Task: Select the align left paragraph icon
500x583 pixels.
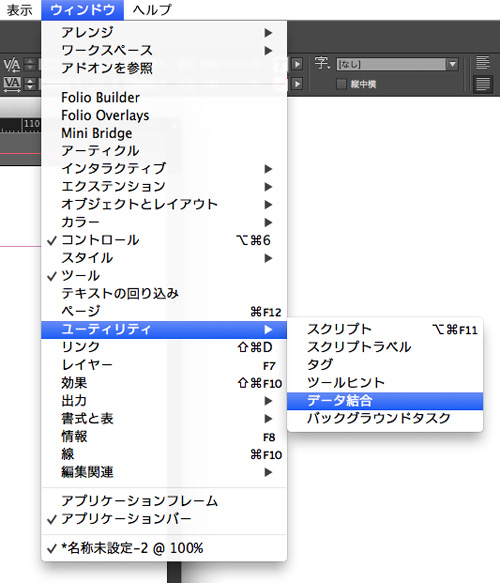Action: (x=483, y=63)
